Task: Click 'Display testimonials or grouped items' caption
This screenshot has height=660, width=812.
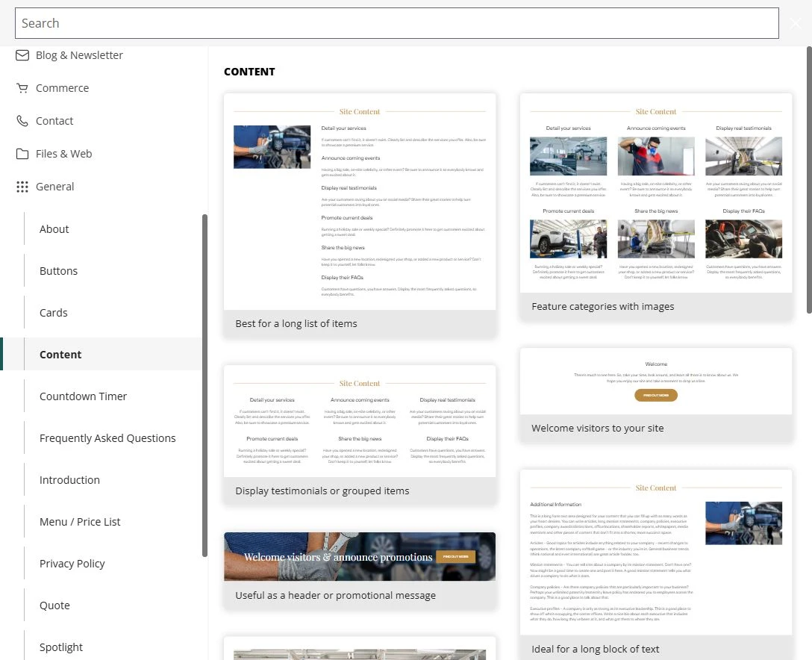Action: pyautogui.click(x=322, y=491)
